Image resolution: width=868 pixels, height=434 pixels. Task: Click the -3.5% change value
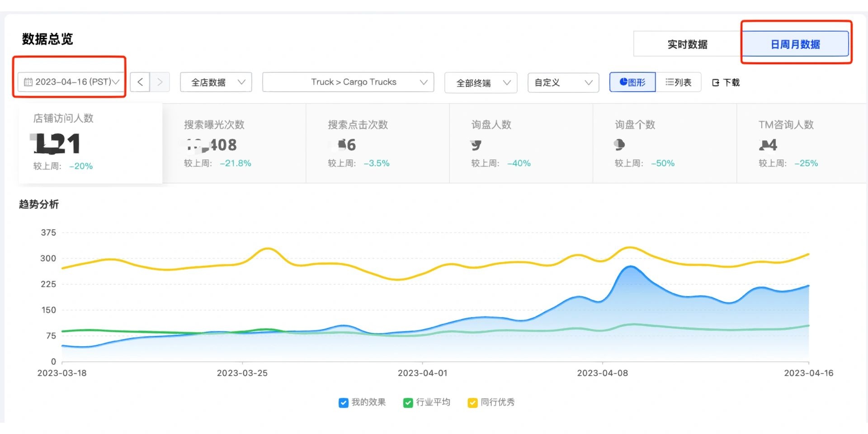click(x=377, y=163)
